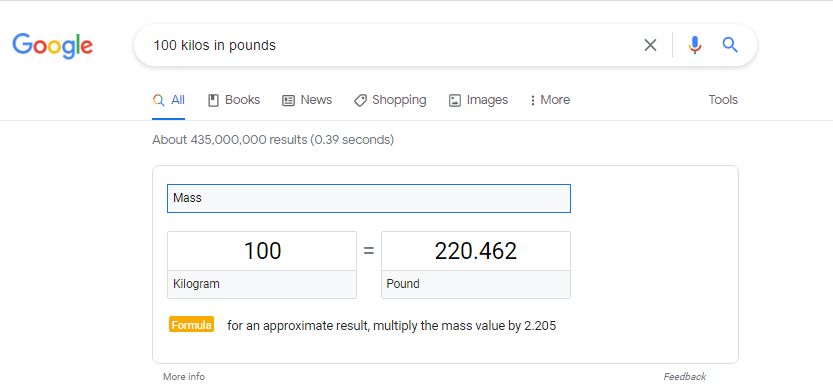833x388 pixels.
Task: Clear the search query with X icon
Action: [650, 45]
